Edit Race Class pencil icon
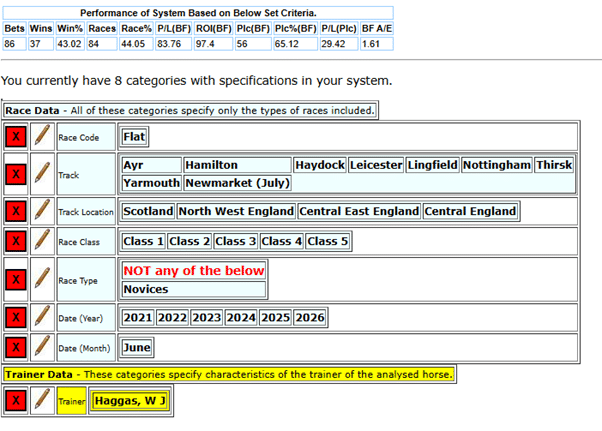The width and height of the screenshot is (602, 431). coord(42,241)
